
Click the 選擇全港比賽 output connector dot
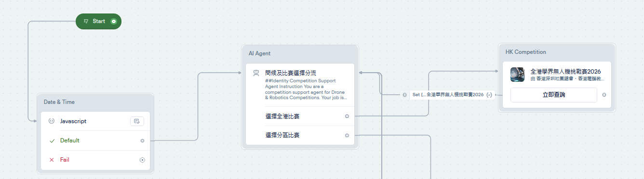coord(347,116)
